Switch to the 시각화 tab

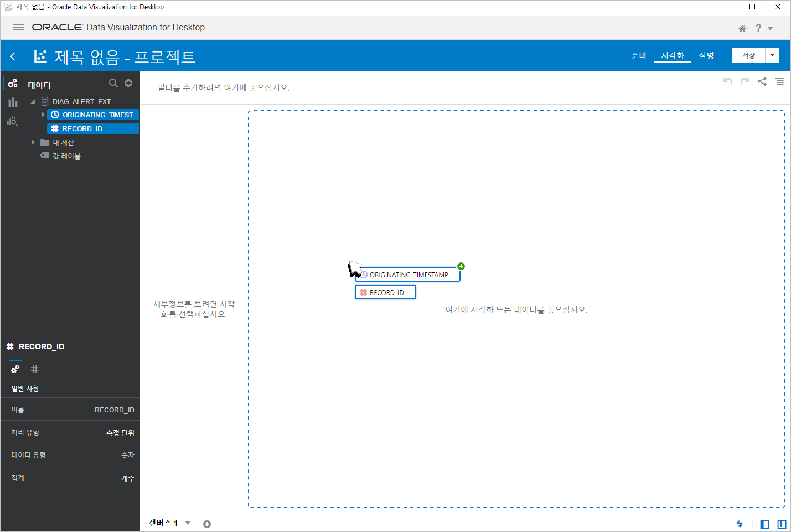[673, 55]
